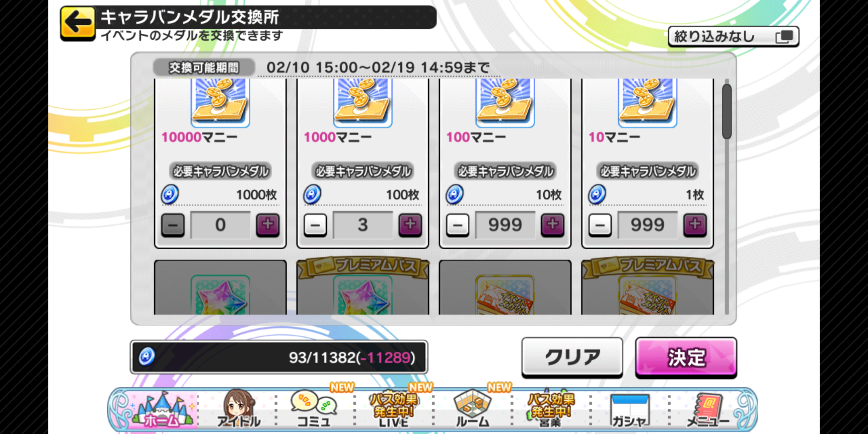Open the アイドル character icon
This screenshot has width=868, height=434.
pos(239,409)
